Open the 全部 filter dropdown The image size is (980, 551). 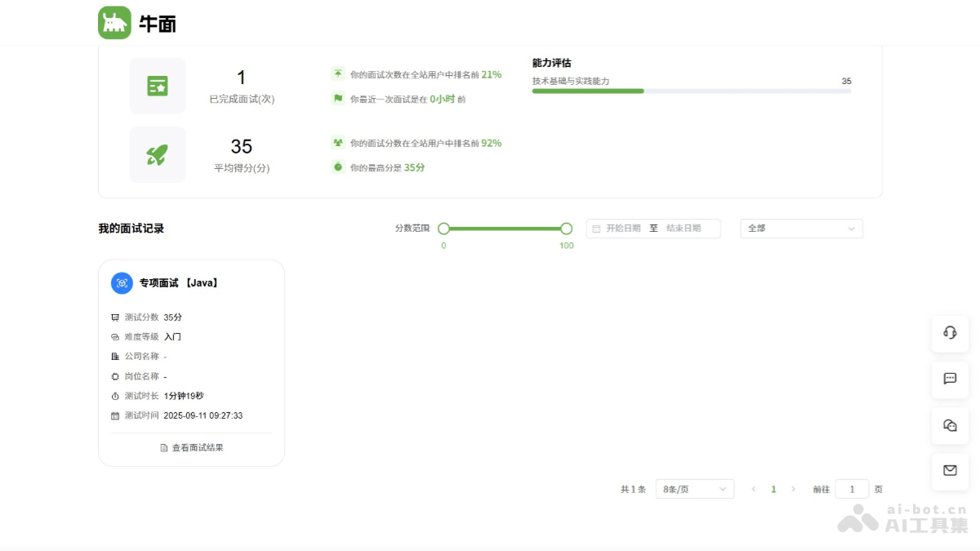[800, 229]
